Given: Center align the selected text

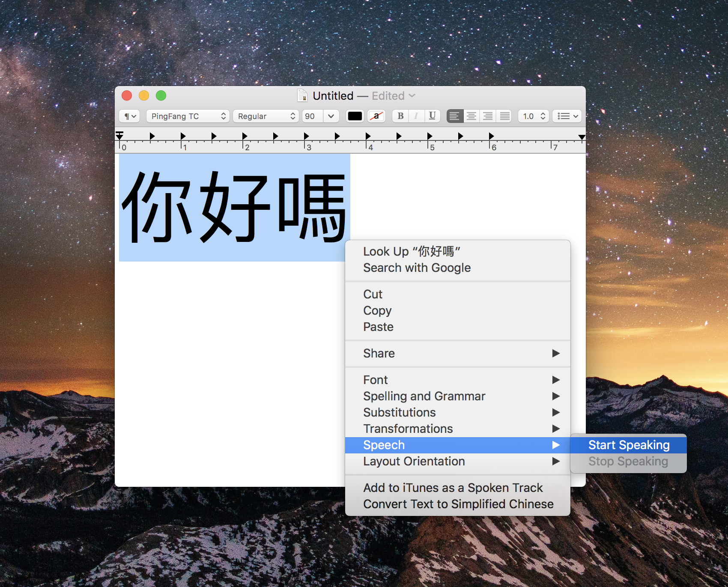Looking at the screenshot, I should [x=471, y=116].
